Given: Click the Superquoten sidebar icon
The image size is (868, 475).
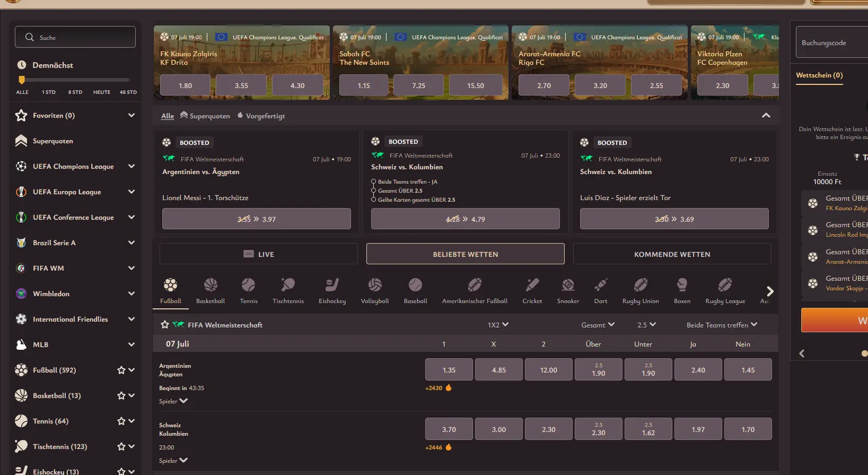Looking at the screenshot, I should pos(21,141).
